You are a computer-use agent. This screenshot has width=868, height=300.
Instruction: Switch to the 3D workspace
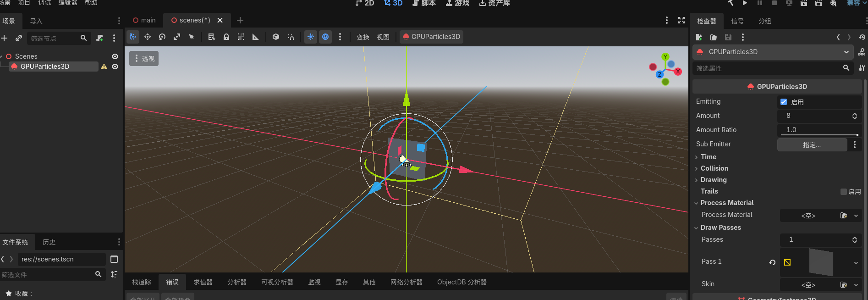click(x=393, y=3)
